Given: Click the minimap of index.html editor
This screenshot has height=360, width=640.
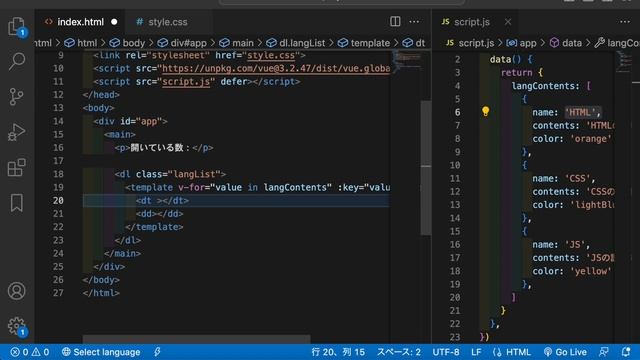Looking at the screenshot, I should pos(406,60).
